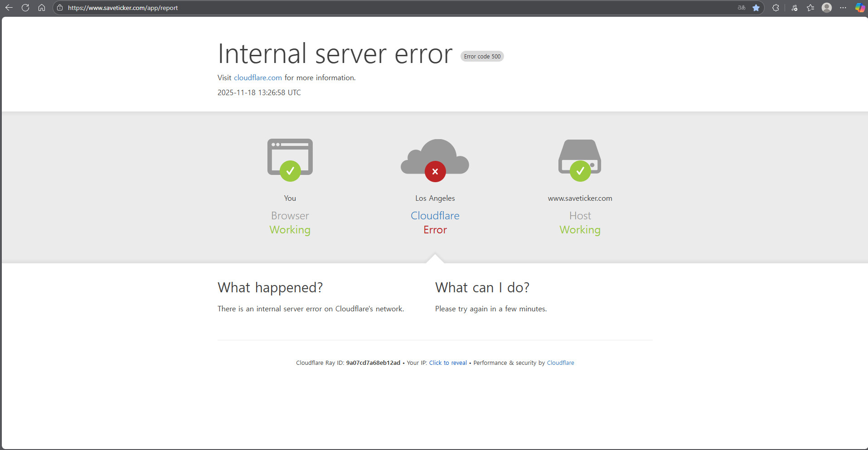Click the Error code 500 badge
Image resolution: width=868 pixels, height=450 pixels.
[x=482, y=56]
